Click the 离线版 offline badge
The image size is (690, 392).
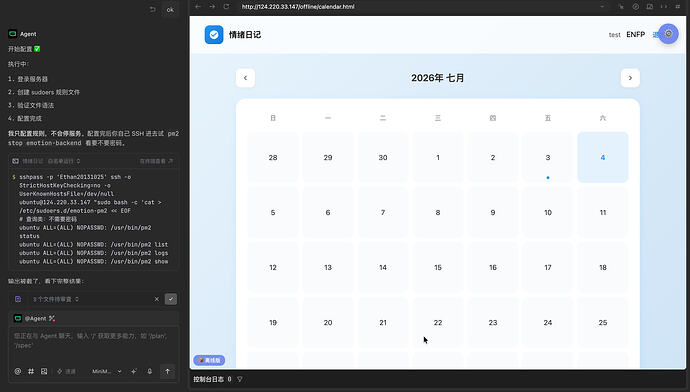[x=209, y=360]
